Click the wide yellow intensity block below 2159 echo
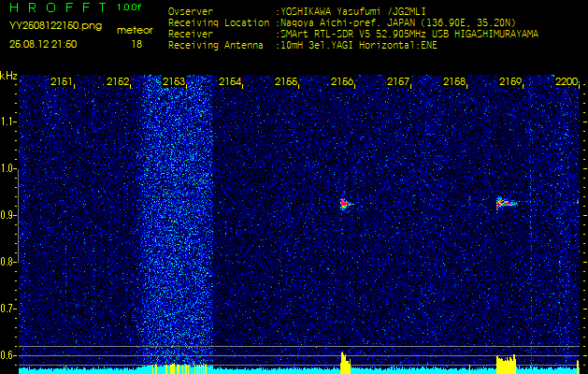 [507, 365]
